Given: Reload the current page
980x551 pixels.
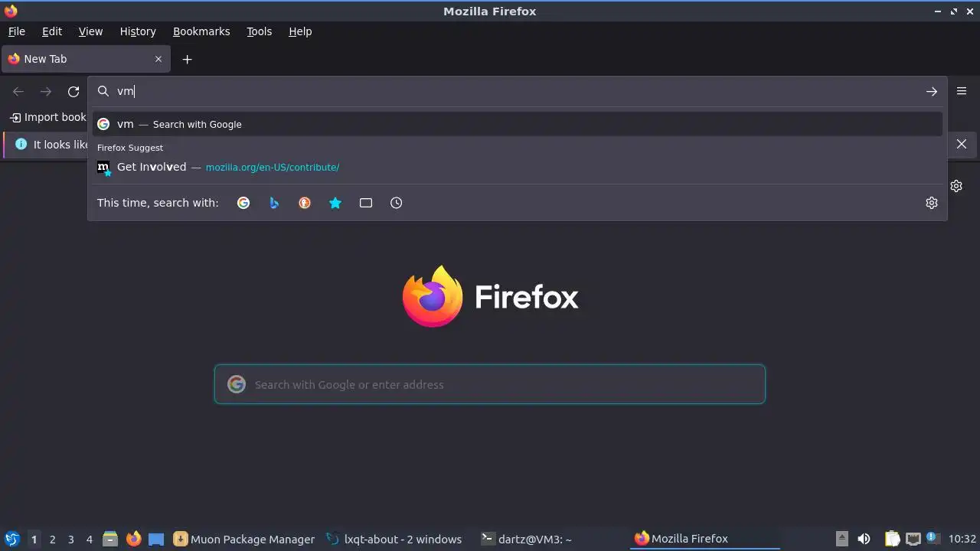Looking at the screenshot, I should [73, 92].
